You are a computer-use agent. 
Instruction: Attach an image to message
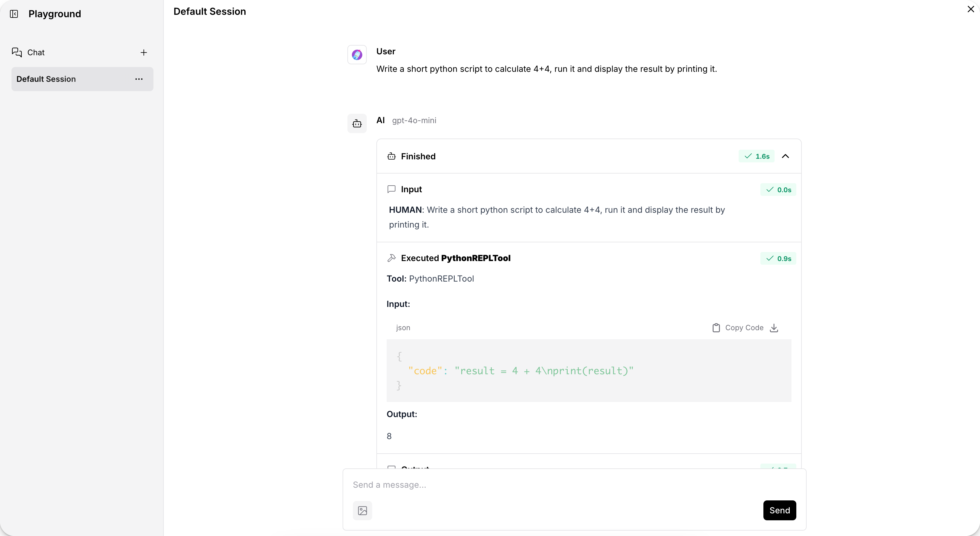pyautogui.click(x=362, y=510)
